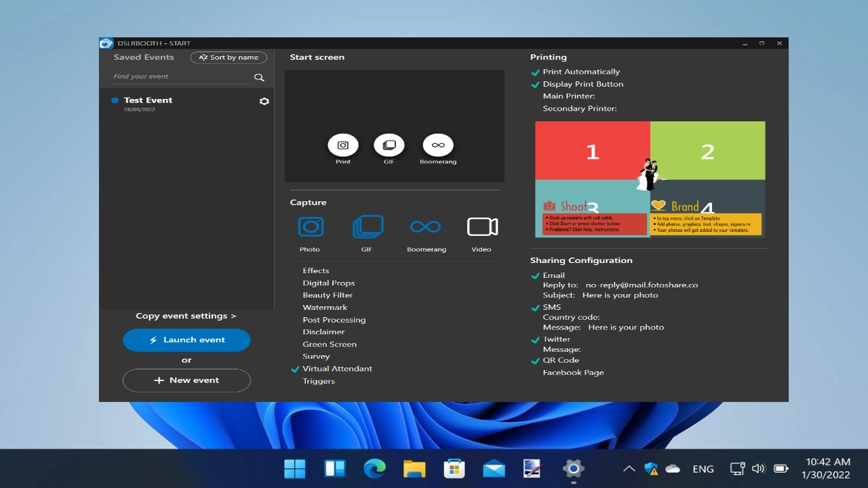Click the dslrBooth logo in the title bar

pos(106,43)
